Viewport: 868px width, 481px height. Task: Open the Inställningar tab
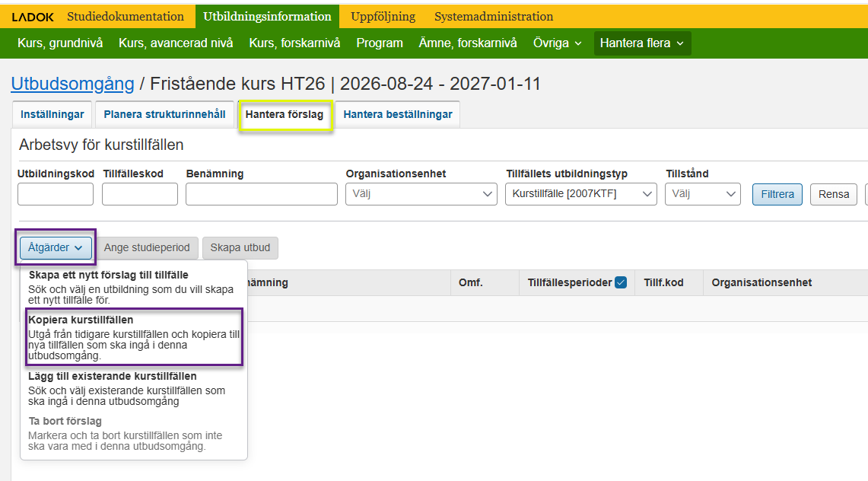pyautogui.click(x=52, y=114)
